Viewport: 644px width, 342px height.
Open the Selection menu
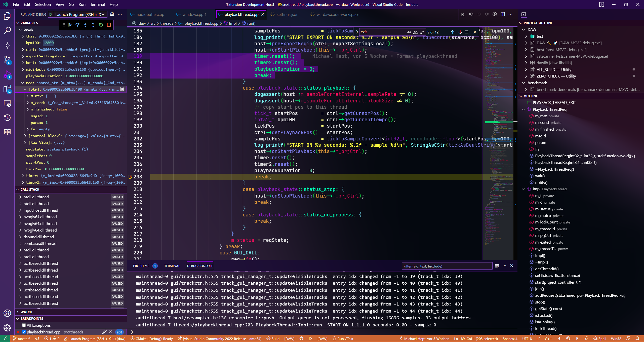(x=43, y=4)
